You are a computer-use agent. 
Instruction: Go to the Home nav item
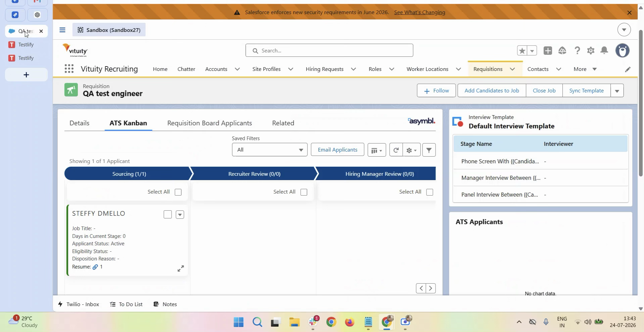[160, 69]
